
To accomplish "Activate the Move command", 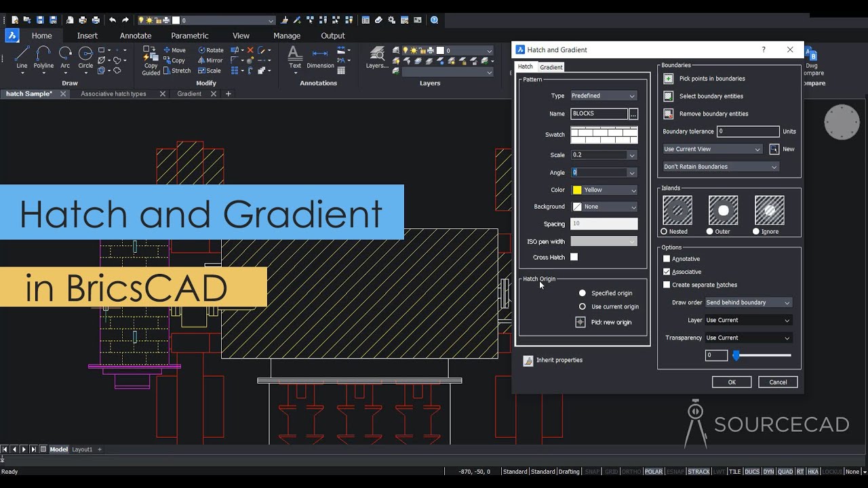I will pos(174,50).
